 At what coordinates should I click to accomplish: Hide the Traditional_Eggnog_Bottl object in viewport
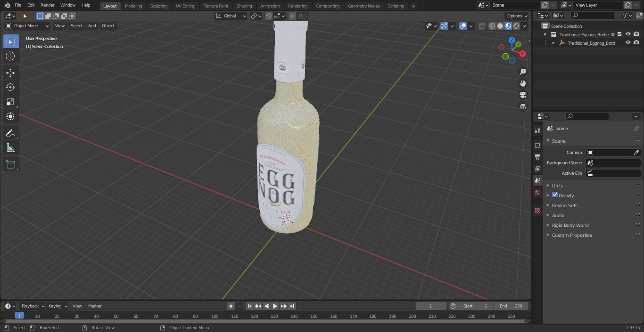click(628, 42)
